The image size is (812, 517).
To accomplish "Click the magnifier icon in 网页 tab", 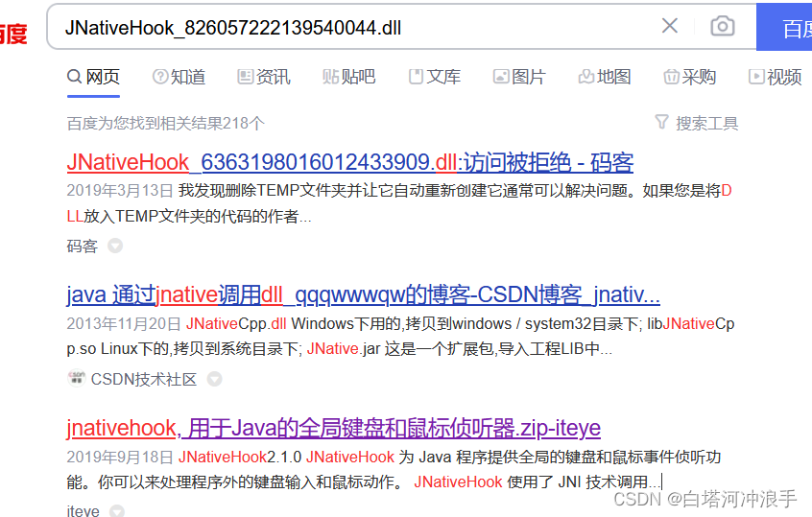I will [75, 77].
